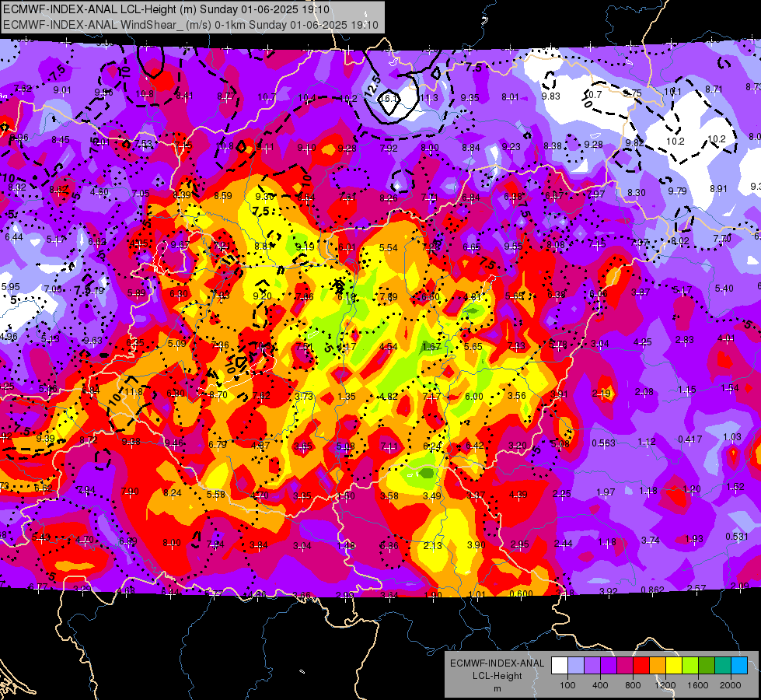The width and height of the screenshot is (761, 700).
Task: Click the wind shear value 0.417
Action: pos(689,439)
